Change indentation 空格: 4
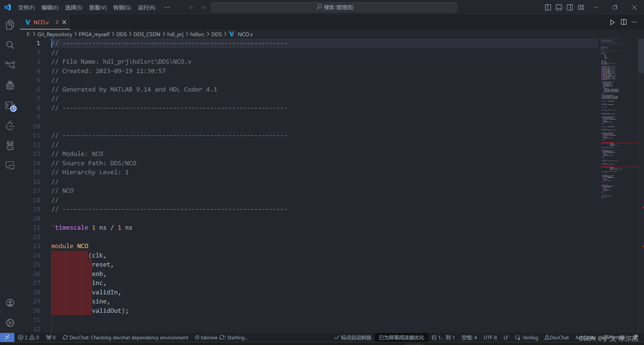Screen dimensions: 644x345 pyautogui.click(x=469, y=337)
